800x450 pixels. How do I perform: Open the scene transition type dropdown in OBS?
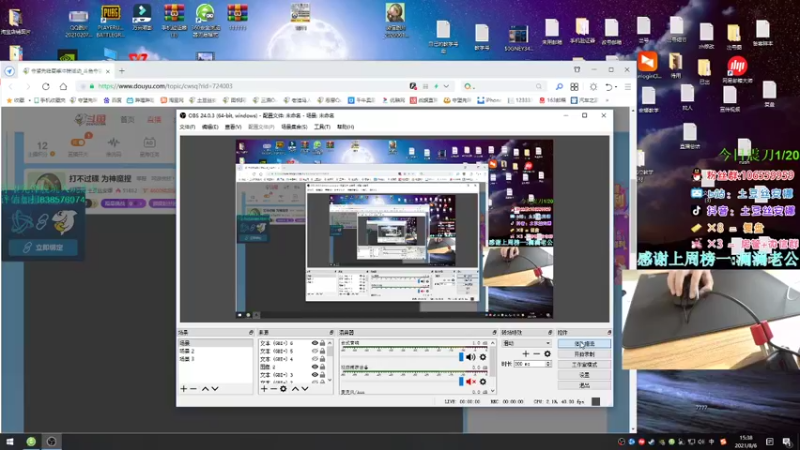527,343
